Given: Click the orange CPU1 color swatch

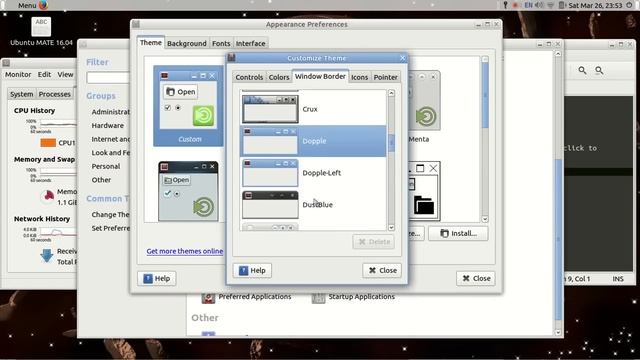Looking at the screenshot, I should tap(48, 143).
